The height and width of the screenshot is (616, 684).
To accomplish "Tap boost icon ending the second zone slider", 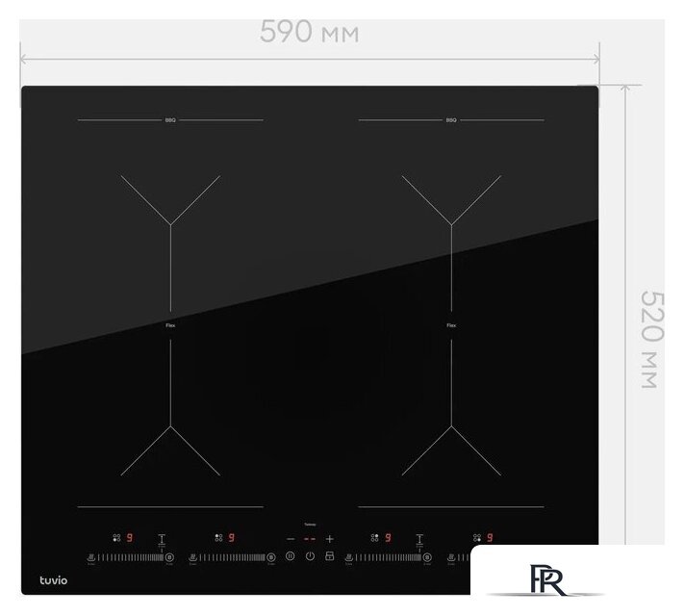I will (271, 557).
